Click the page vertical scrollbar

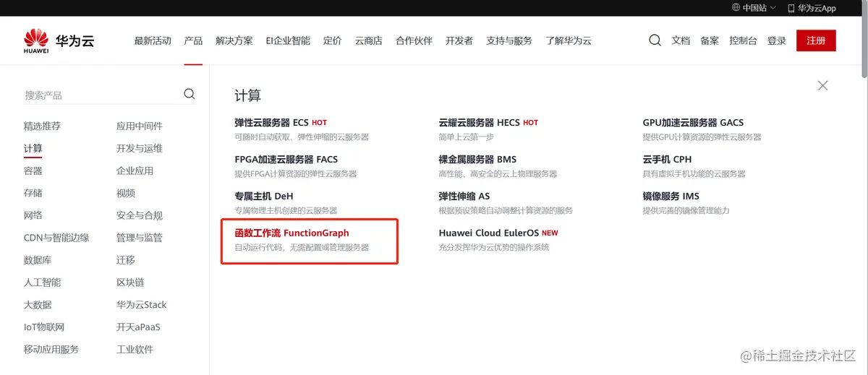[864, 40]
